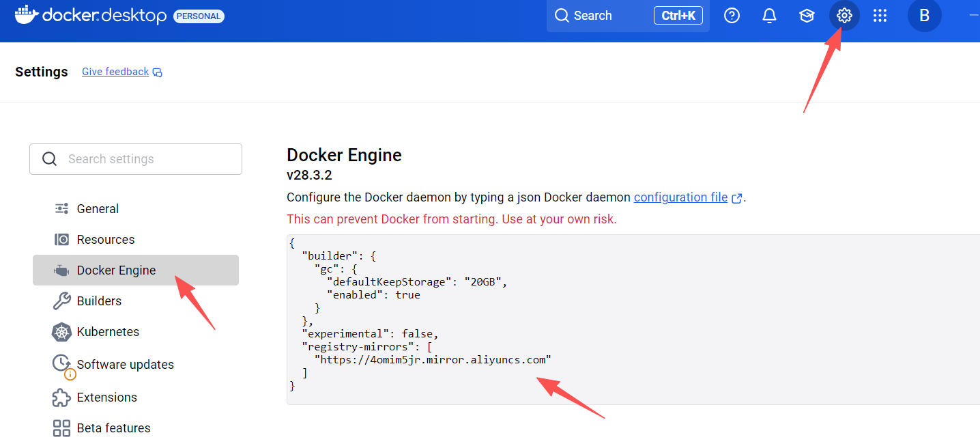980x446 pixels.
Task: Click the Resources disk icon
Action: (x=61, y=240)
